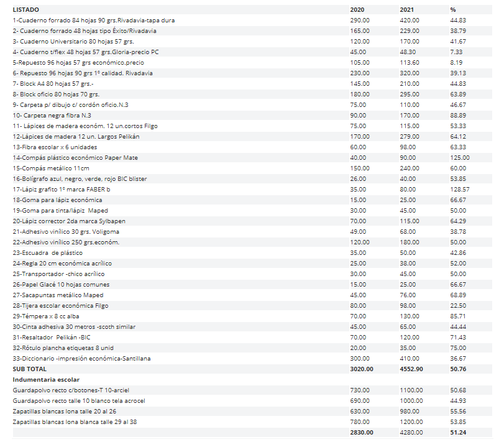Select 9- Carpeta p/ dibujo c/ cordón

(x=252, y=105)
